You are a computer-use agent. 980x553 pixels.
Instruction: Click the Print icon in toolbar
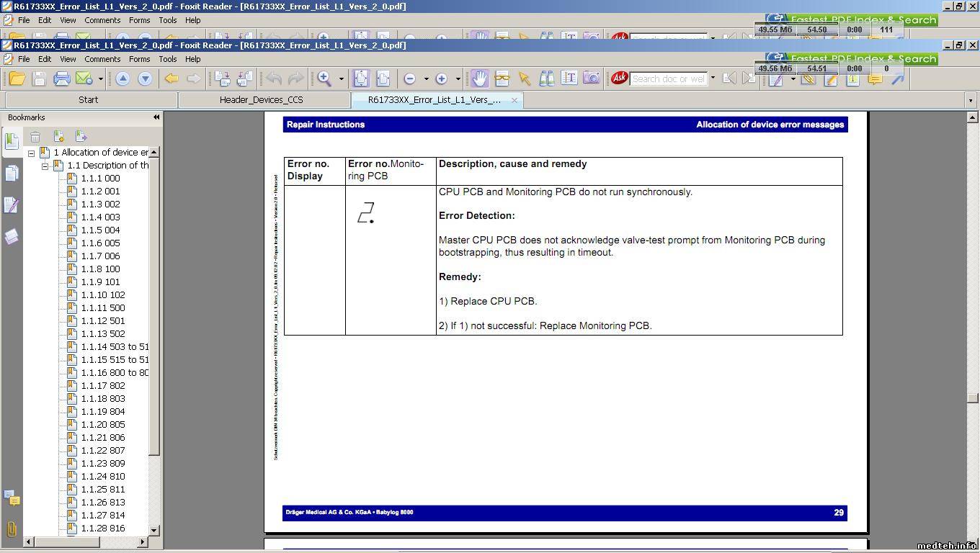coord(62,78)
